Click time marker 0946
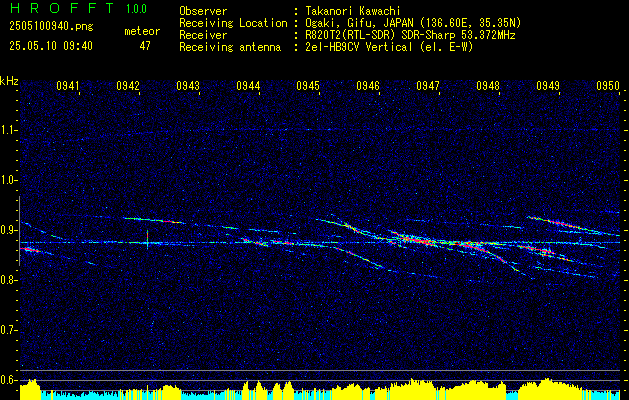The image size is (629, 400). [x=368, y=86]
